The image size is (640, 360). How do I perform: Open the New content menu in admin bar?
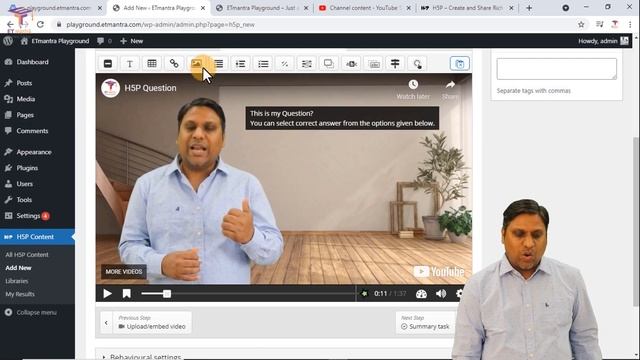point(132,41)
